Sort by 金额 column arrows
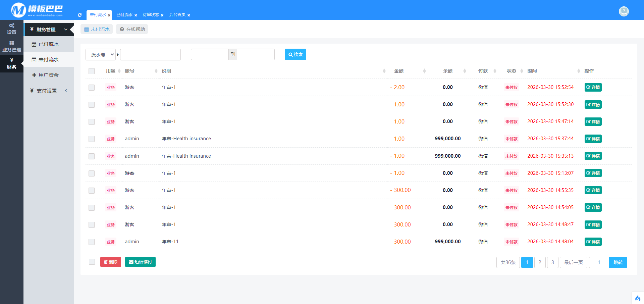 coord(424,71)
